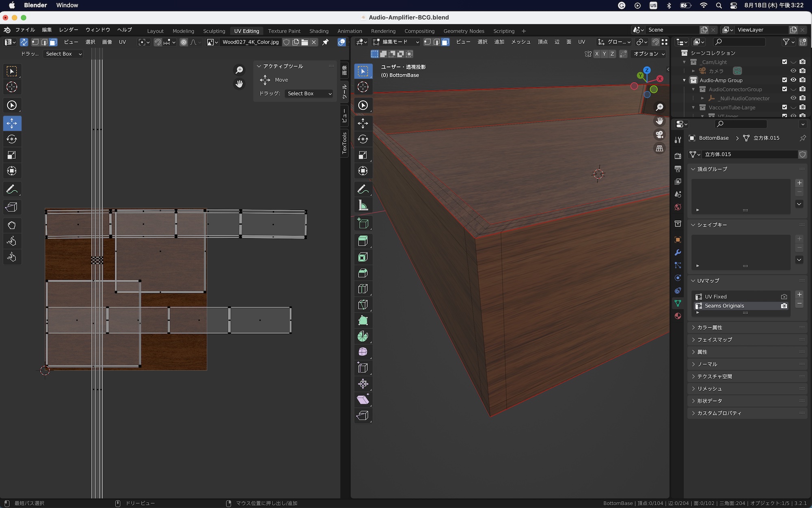
Task: Select the Measure tool in viewport
Action: (x=363, y=206)
